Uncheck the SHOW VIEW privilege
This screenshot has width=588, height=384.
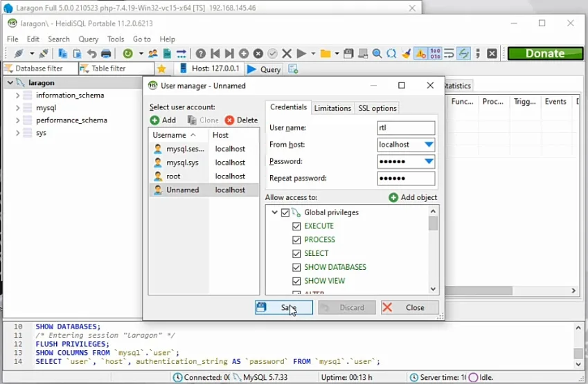(296, 281)
